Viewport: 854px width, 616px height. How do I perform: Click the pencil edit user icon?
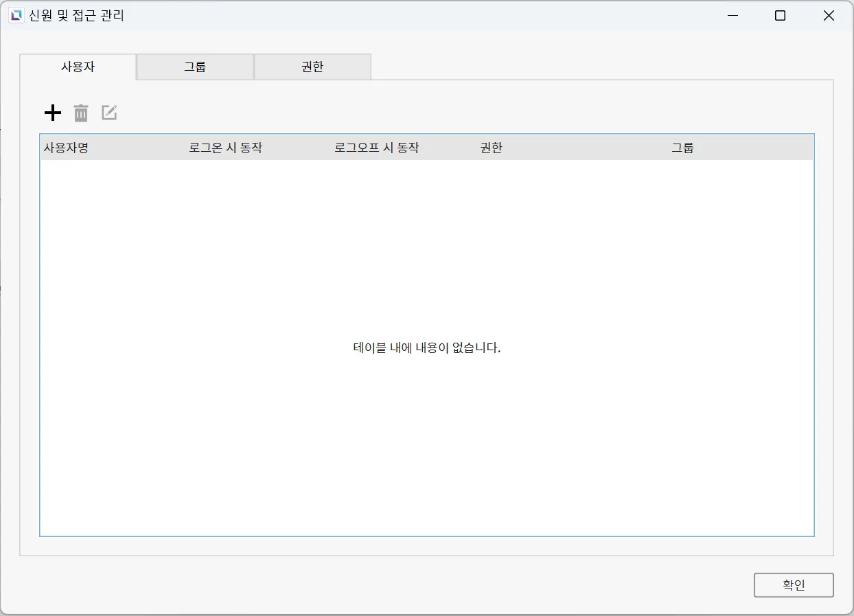coord(109,113)
